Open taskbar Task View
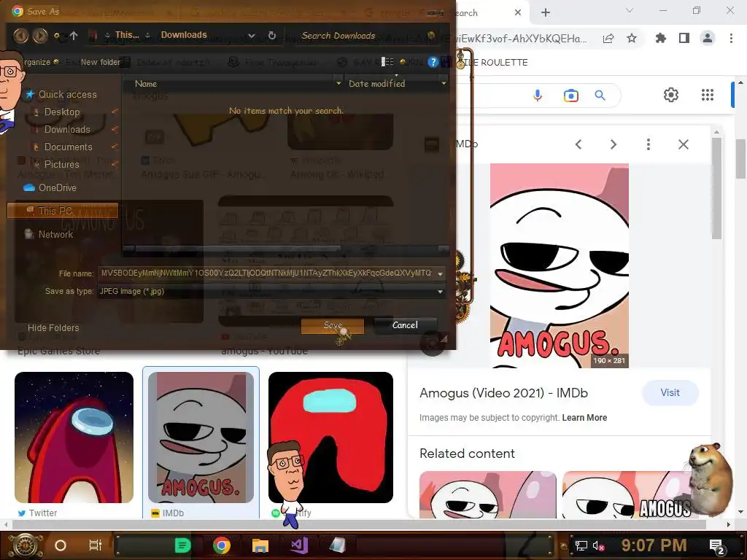747x560 pixels. [x=96, y=545]
